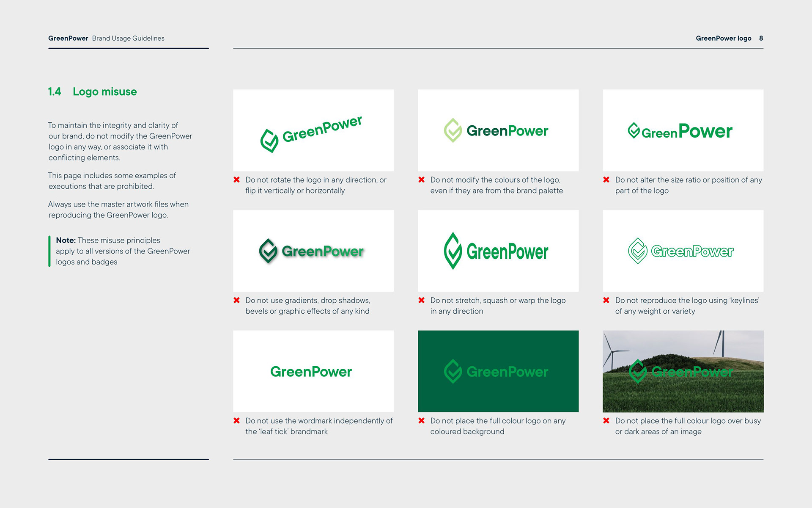Click red X beside 'Do not modify colours'

pos(422,180)
